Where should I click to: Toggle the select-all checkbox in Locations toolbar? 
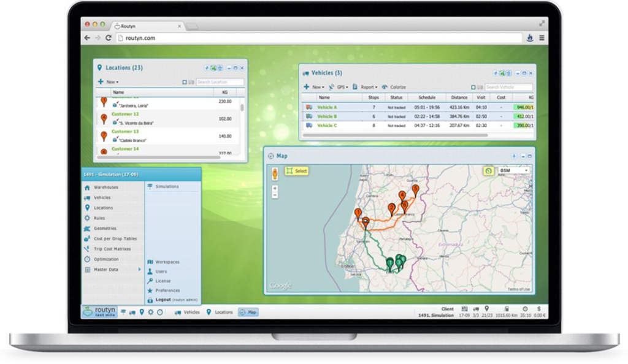185,82
